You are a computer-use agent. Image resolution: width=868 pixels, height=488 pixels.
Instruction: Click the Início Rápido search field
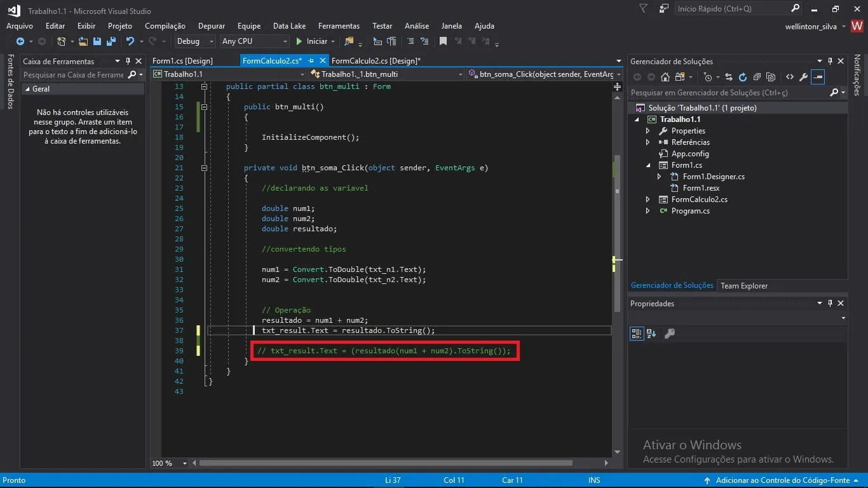[731, 9]
